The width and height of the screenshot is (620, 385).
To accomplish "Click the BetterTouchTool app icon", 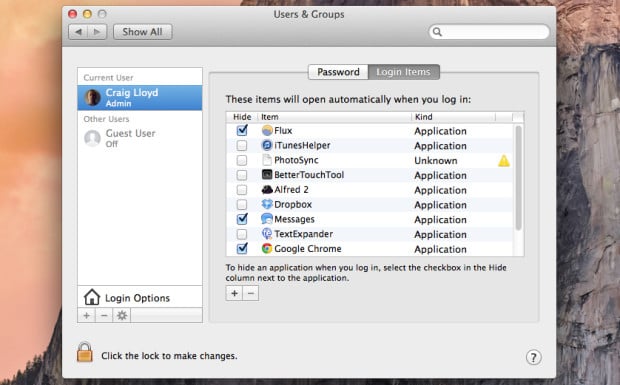I will click(x=267, y=175).
